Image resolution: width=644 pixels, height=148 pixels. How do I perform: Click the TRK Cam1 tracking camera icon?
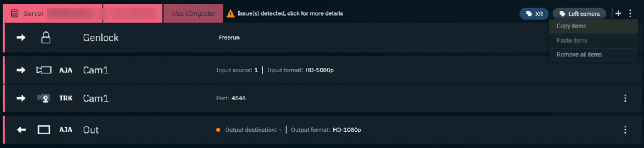pyautogui.click(x=44, y=98)
